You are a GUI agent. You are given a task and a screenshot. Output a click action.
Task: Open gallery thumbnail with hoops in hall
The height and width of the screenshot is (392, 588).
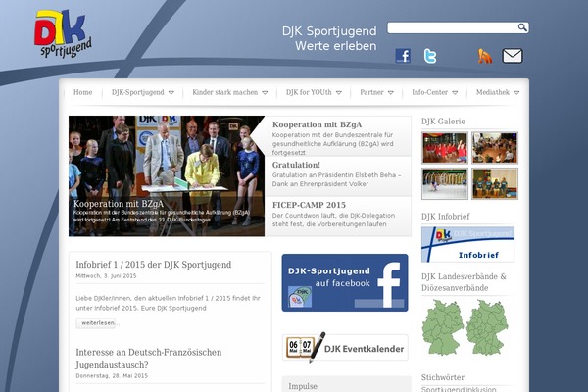445,183
